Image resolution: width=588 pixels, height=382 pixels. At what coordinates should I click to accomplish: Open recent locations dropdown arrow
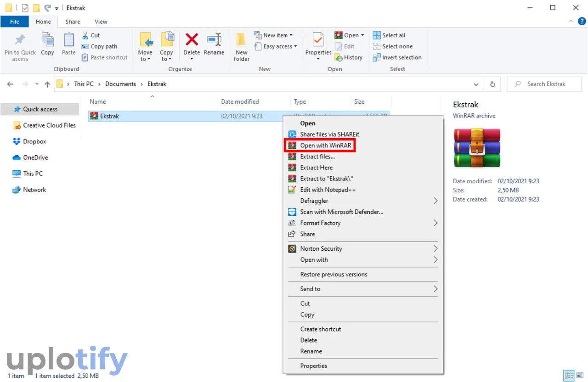pyautogui.click(x=37, y=84)
